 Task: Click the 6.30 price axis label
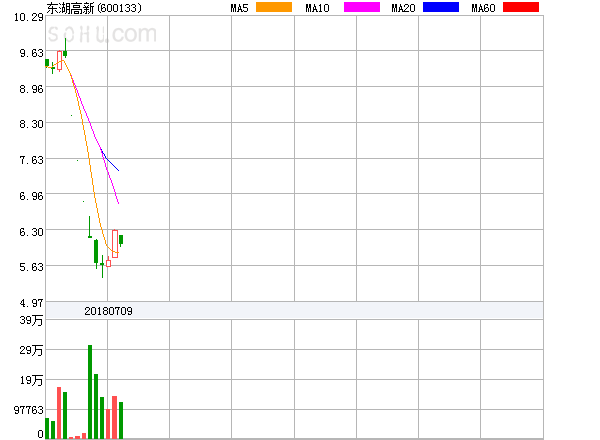(31, 232)
